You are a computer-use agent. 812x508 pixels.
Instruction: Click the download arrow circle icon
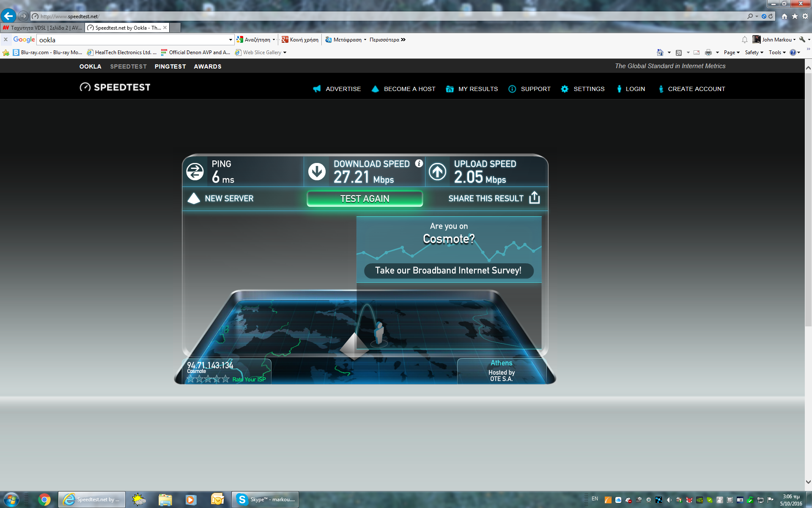tap(317, 172)
